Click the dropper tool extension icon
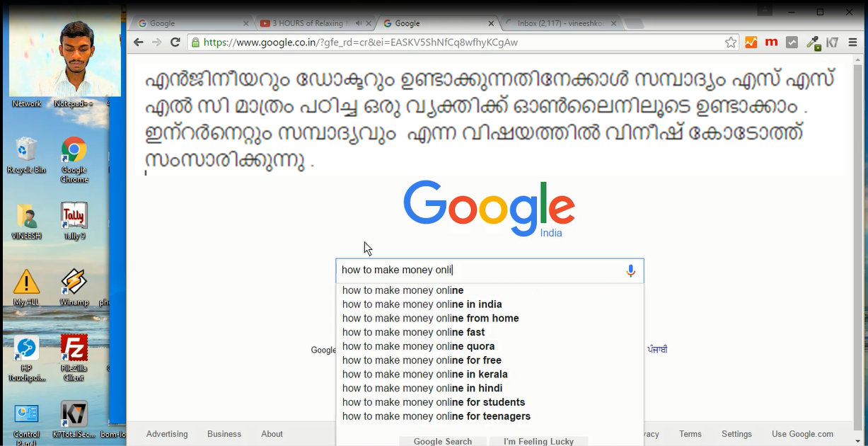This screenshot has width=868, height=446. 814,43
